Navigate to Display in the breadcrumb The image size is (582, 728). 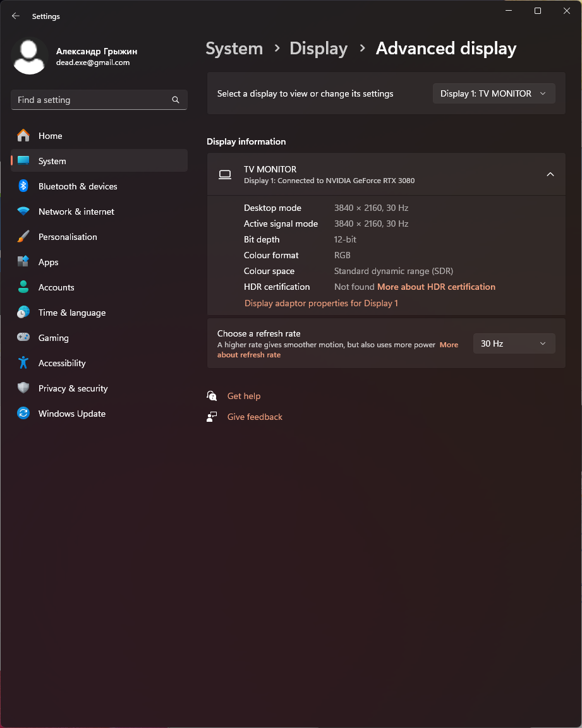click(x=318, y=49)
